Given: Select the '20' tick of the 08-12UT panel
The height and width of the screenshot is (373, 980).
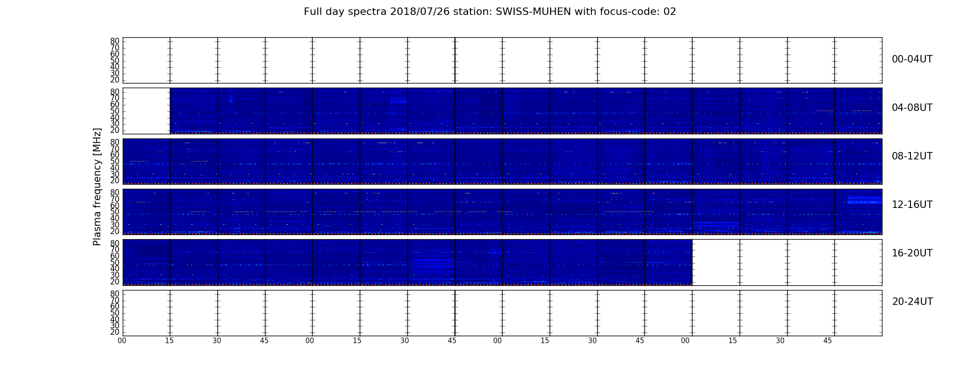Looking at the screenshot, I should 115,181.
